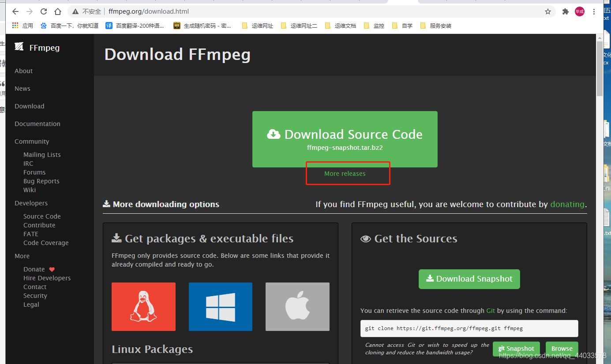
Task: Select the Apple logo icon tile
Action: [297, 307]
